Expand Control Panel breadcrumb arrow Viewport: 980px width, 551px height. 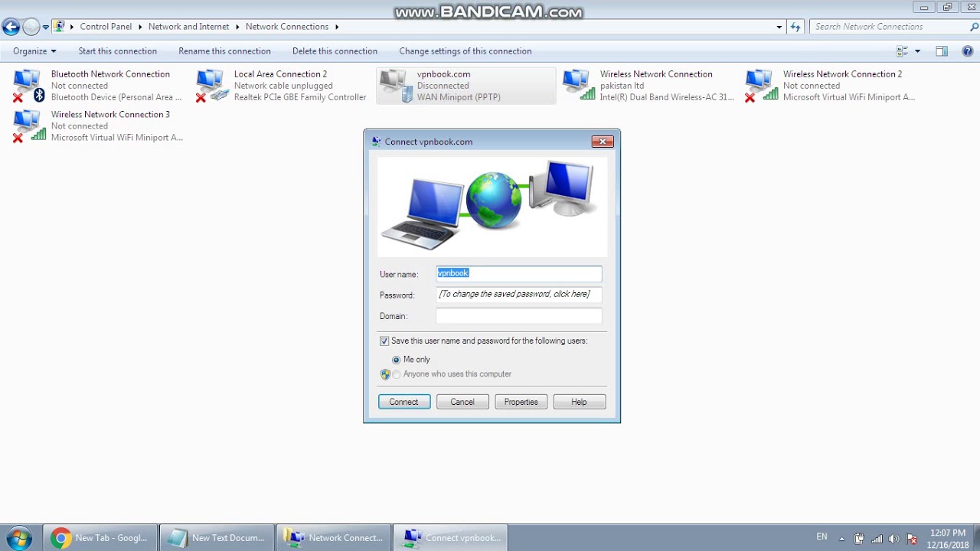coord(141,27)
